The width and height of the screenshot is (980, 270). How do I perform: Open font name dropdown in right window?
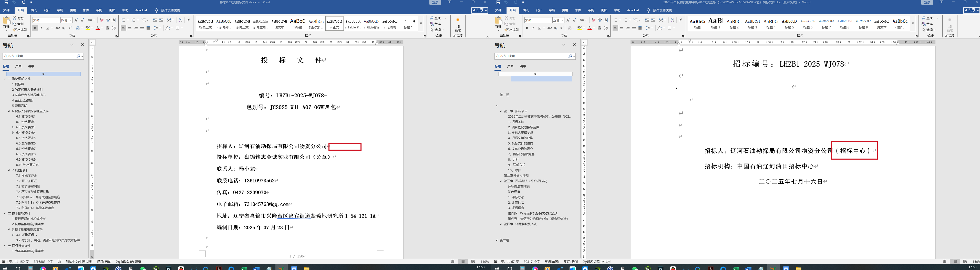tap(550, 20)
